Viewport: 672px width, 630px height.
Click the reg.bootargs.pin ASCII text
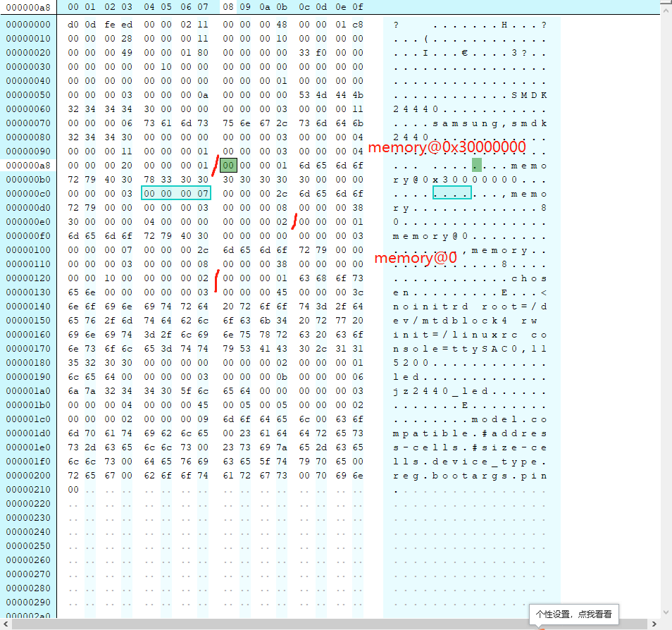[470, 476]
